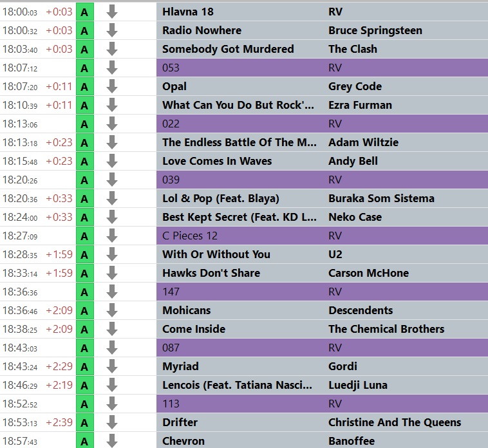Click the down arrow on Neko Case row

(x=112, y=217)
